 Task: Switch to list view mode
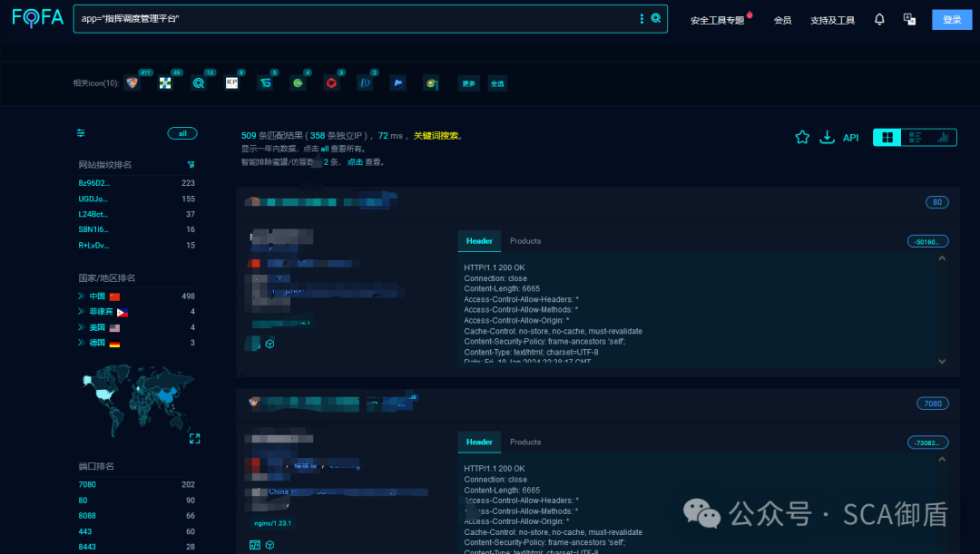915,138
